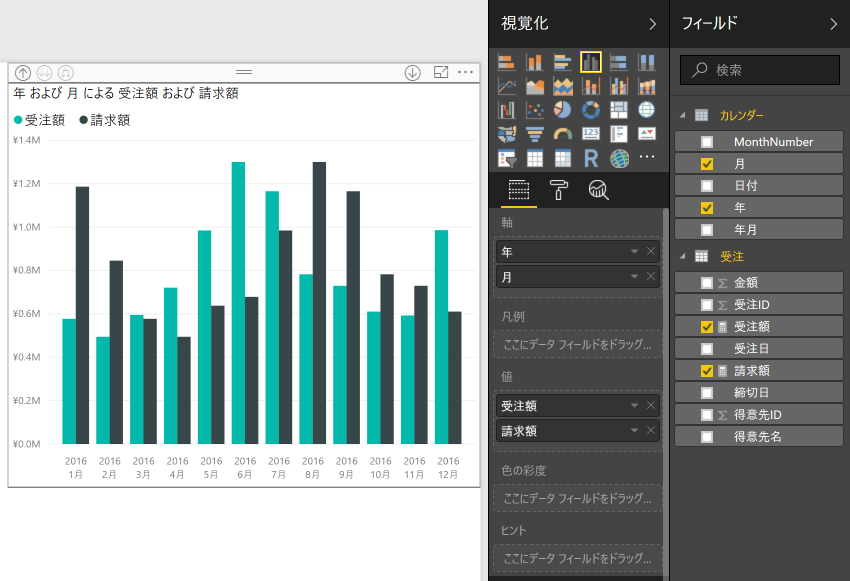Select the gauge visual
850x581 pixels.
(563, 133)
